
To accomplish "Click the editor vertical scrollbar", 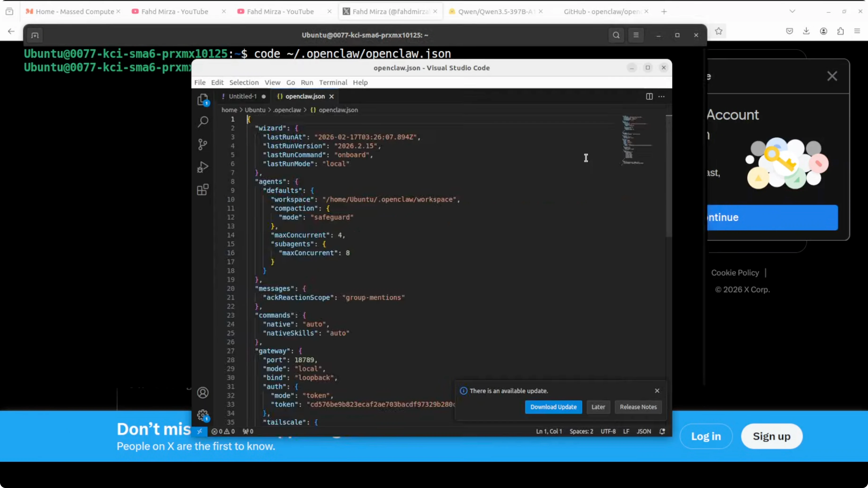I will pyautogui.click(x=668, y=175).
